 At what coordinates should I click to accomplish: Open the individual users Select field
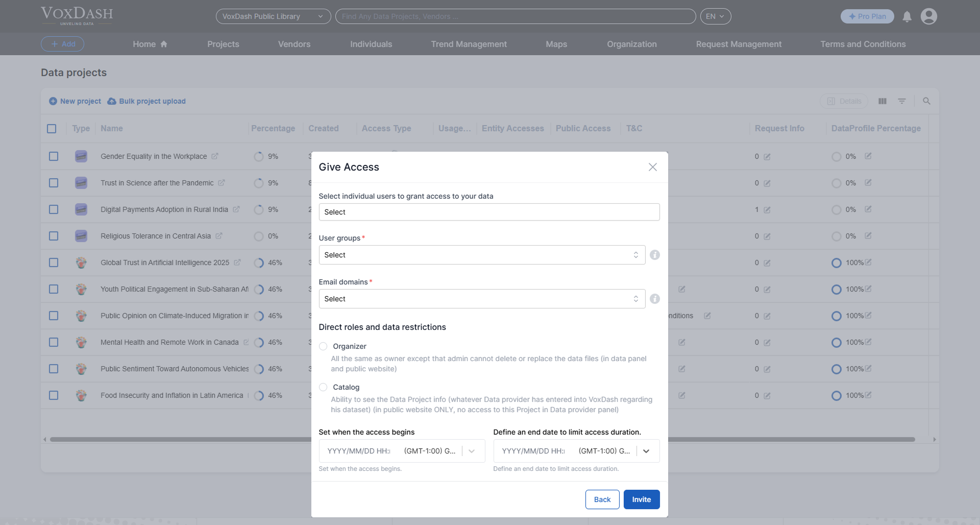[x=489, y=212]
